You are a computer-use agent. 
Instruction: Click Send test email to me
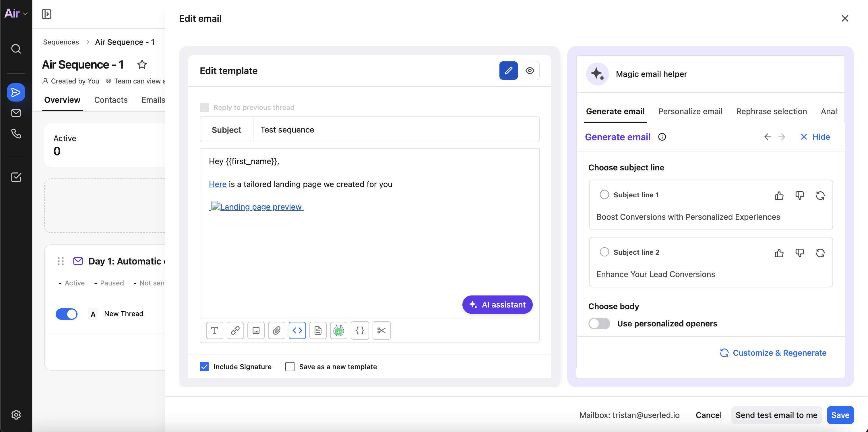[776, 415]
